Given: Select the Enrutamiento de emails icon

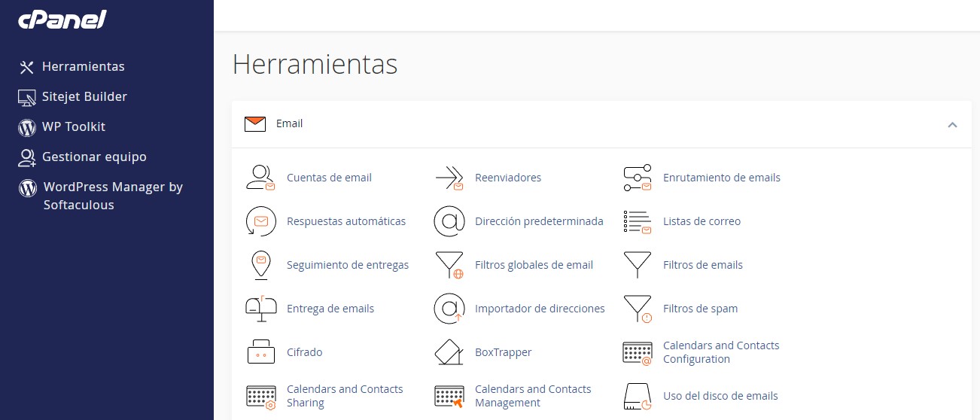Looking at the screenshot, I should coord(638,178).
